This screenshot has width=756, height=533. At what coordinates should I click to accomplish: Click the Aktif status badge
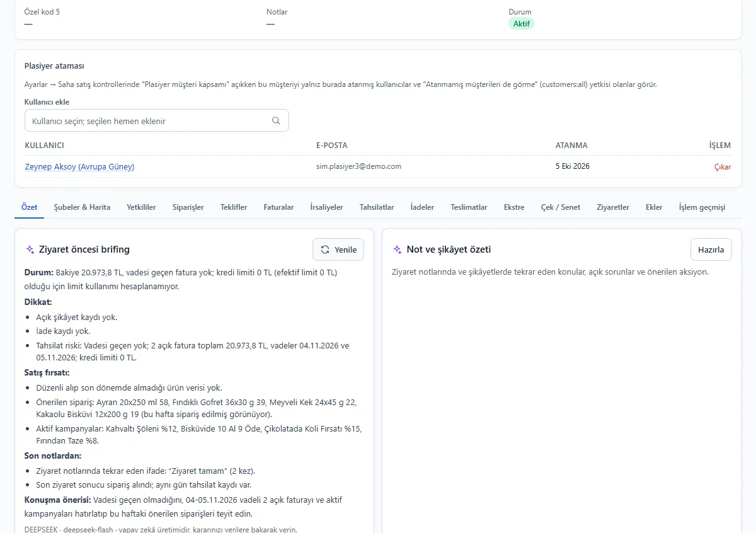522,24
